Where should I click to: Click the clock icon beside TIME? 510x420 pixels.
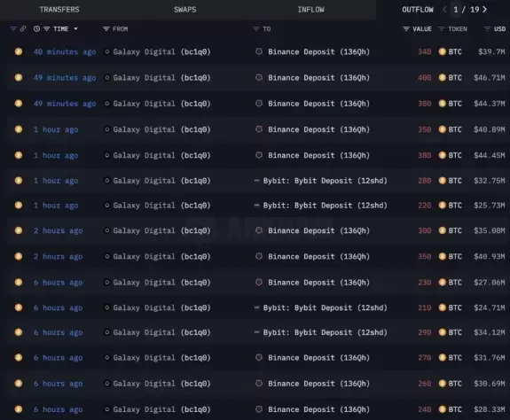pyautogui.click(x=36, y=29)
